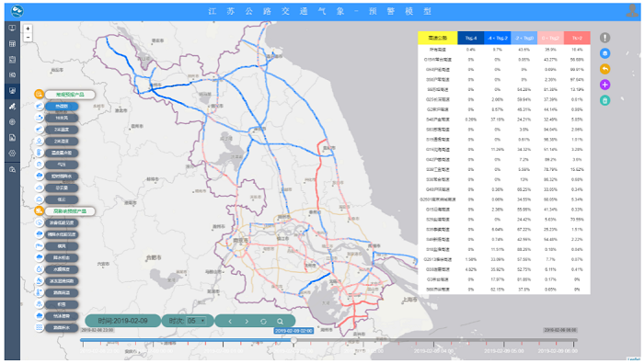
Task: Click the timeline slider handle
Action: (x=293, y=340)
